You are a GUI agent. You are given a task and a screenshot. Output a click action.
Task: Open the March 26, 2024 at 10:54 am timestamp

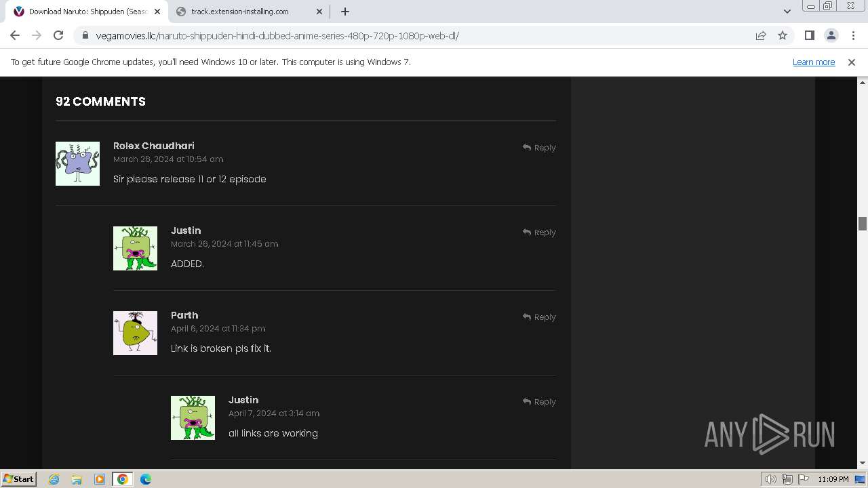168,159
